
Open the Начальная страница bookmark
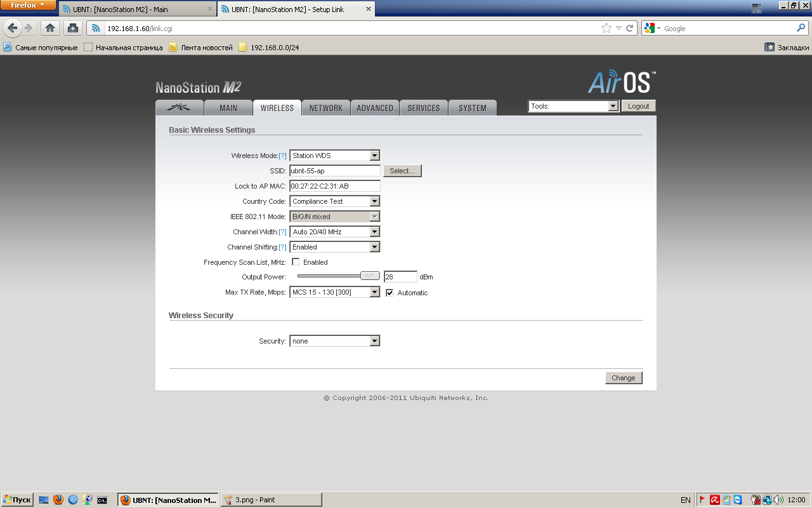click(123, 47)
